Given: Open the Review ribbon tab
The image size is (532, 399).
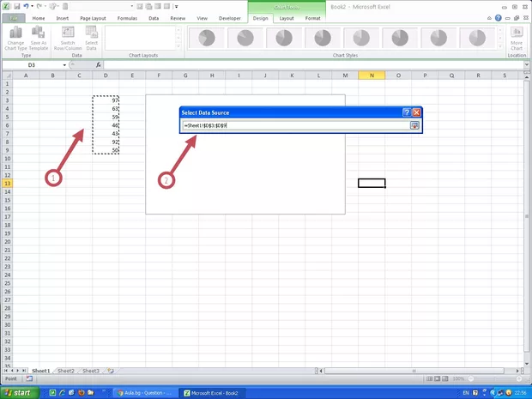Looking at the screenshot, I should click(178, 18).
